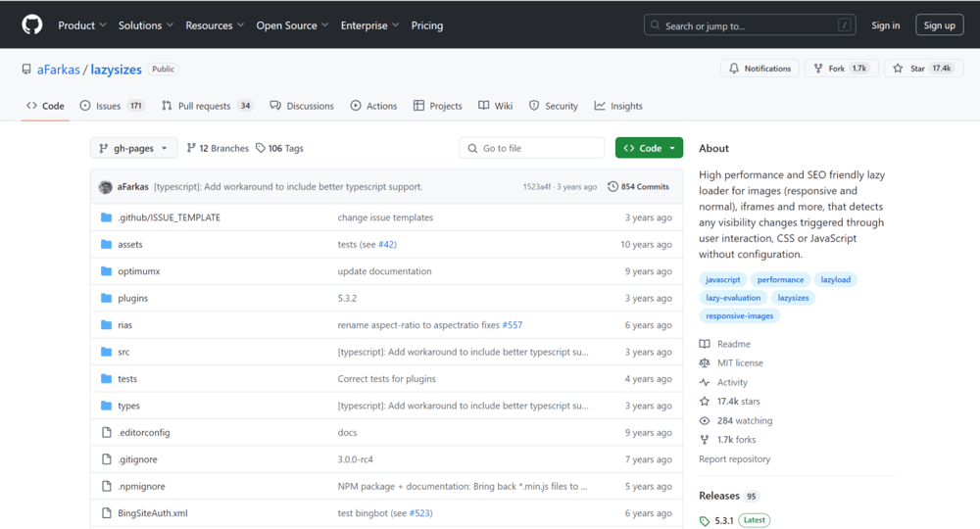This screenshot has width=980, height=529.
Task: Open the 106 Tags list
Action: 279,148
